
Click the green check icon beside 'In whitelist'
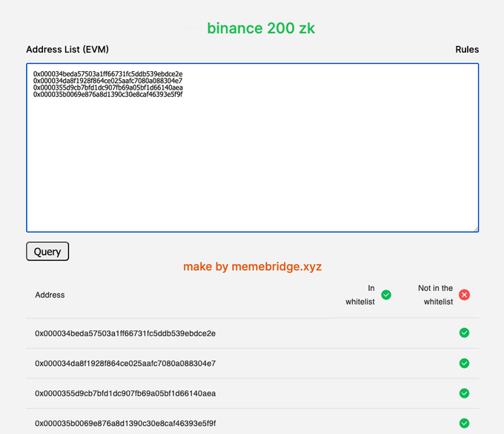point(386,295)
